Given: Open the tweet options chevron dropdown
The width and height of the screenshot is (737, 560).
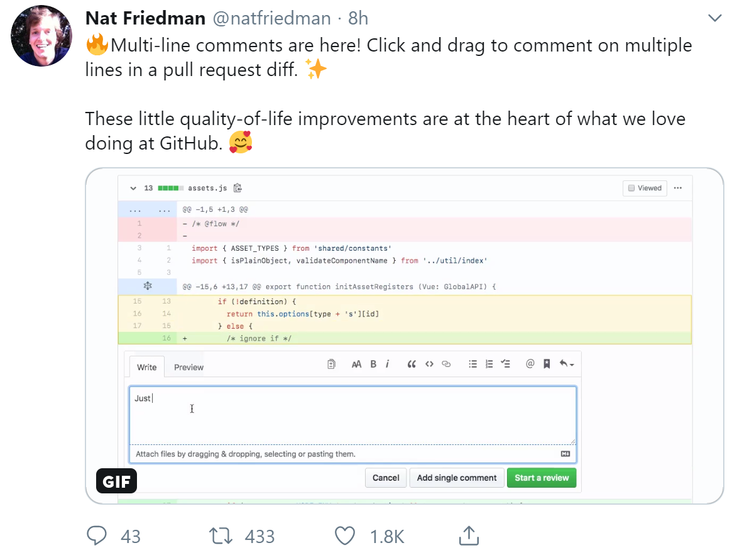Looking at the screenshot, I should click(715, 18).
